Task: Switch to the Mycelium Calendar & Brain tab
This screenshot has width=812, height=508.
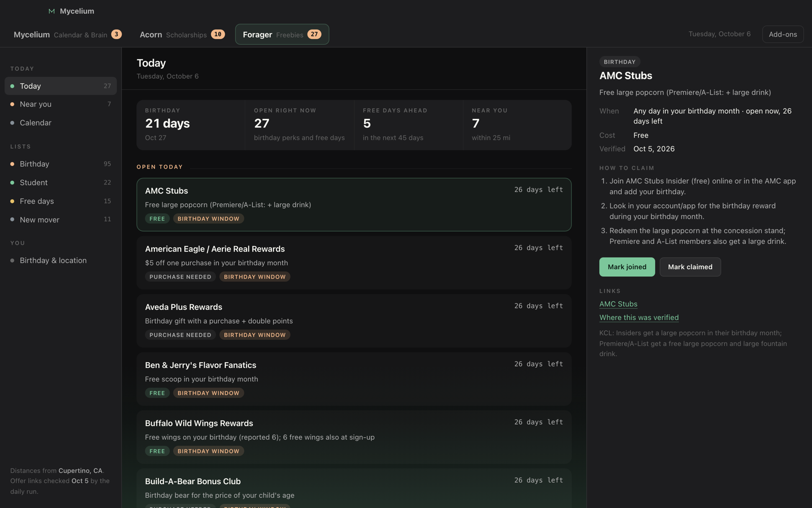Action: pos(67,35)
